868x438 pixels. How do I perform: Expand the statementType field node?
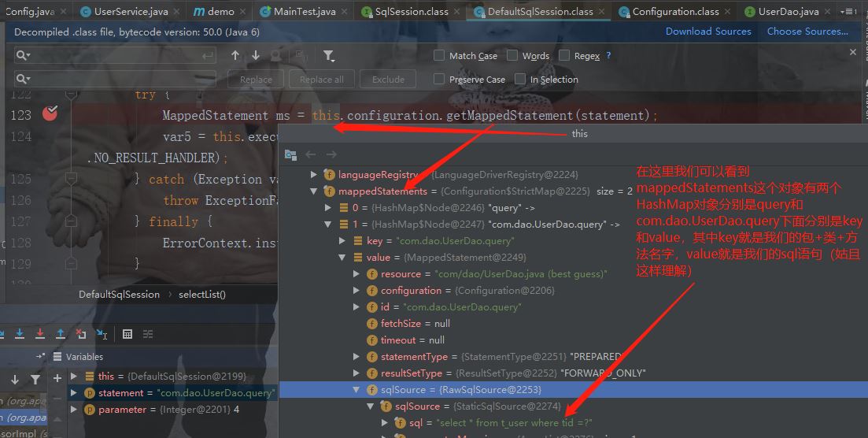(356, 357)
